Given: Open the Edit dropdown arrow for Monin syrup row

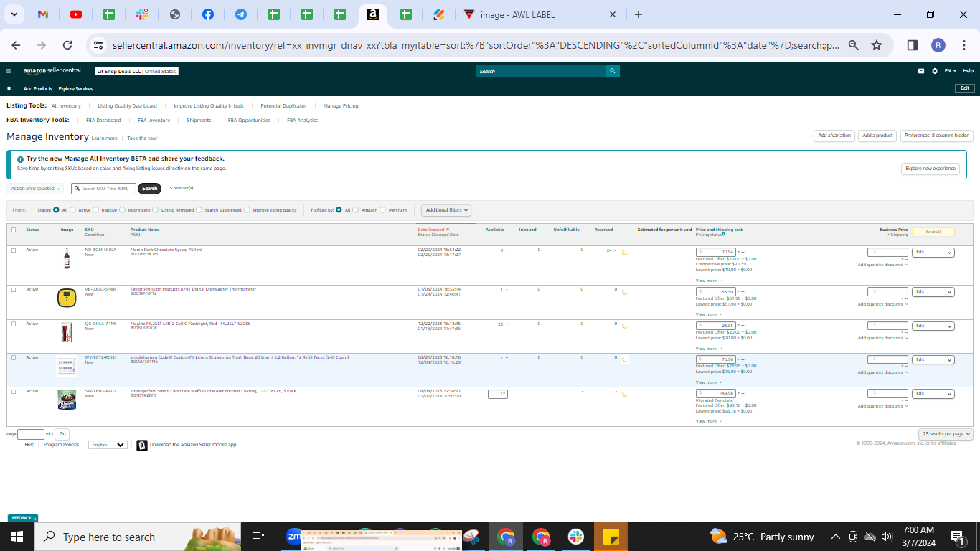Looking at the screenshot, I should (950, 253).
